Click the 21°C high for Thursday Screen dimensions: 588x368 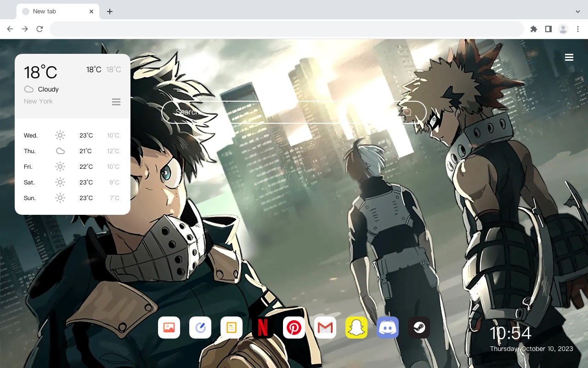pyautogui.click(x=85, y=151)
